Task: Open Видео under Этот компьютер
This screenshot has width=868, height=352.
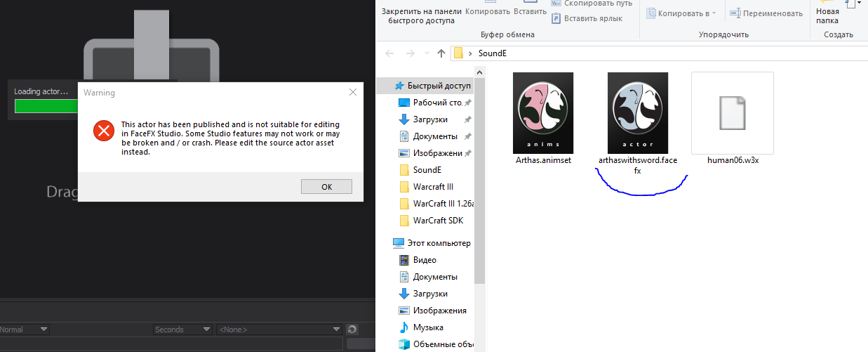Action: [425, 260]
